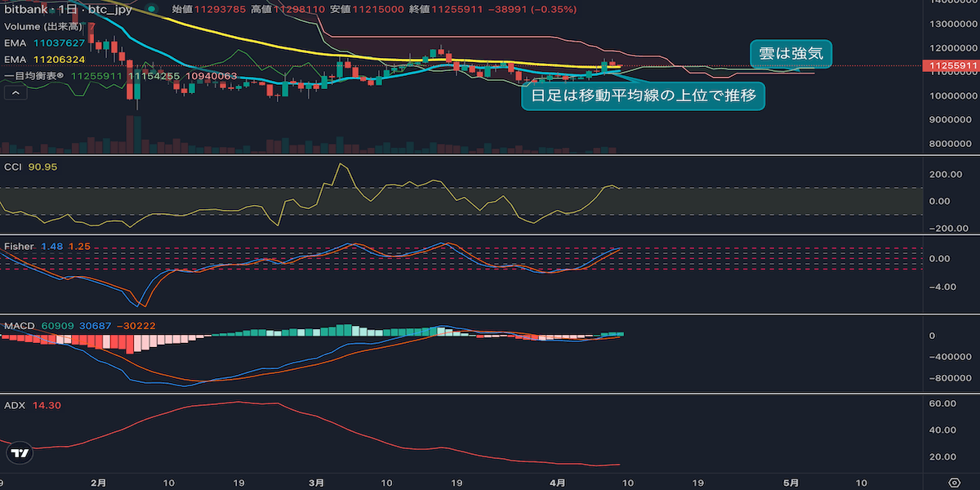Click the TradingView logo icon
The image size is (980, 490).
coord(21,452)
